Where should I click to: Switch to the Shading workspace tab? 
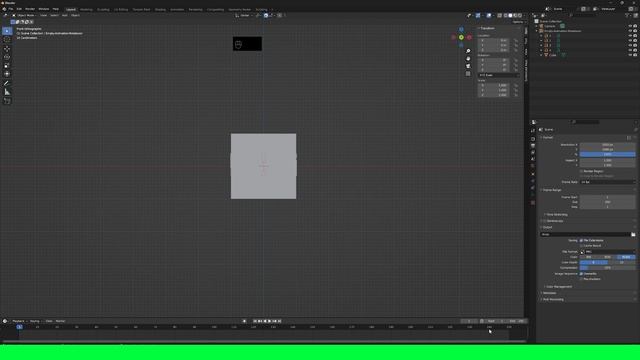tap(160, 9)
